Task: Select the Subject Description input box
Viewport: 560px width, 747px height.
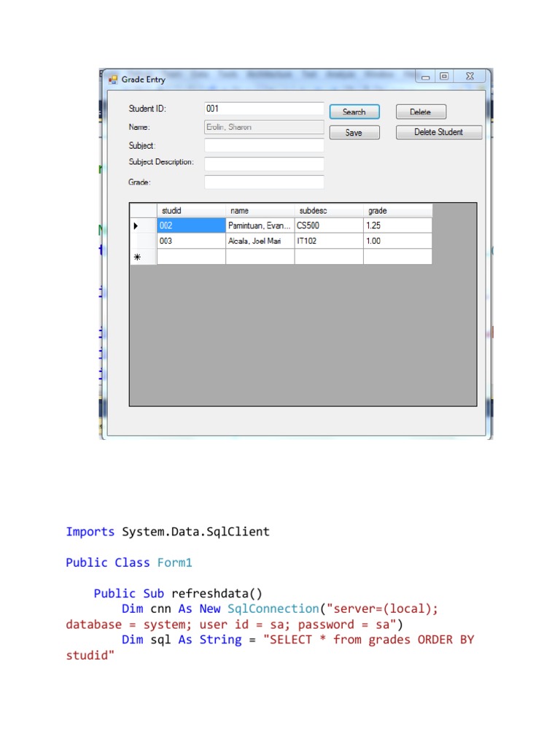Action: point(264,163)
